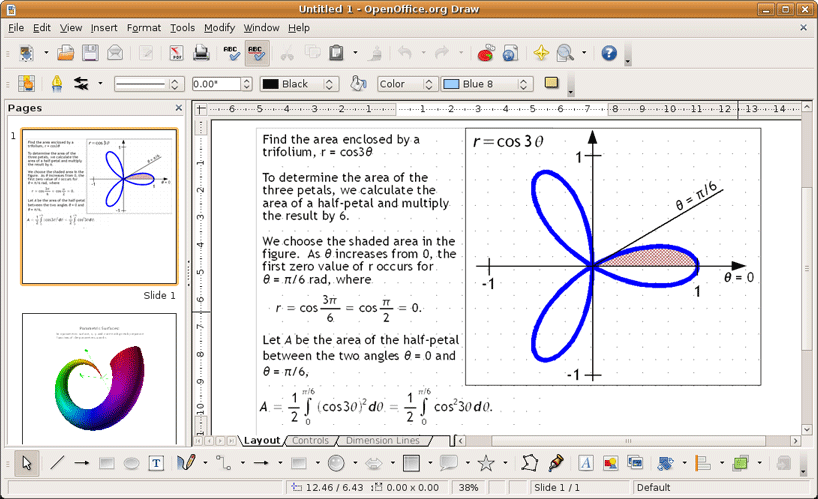This screenshot has width=818, height=499.
Task: Select the Line drawing tool
Action: tap(57, 463)
